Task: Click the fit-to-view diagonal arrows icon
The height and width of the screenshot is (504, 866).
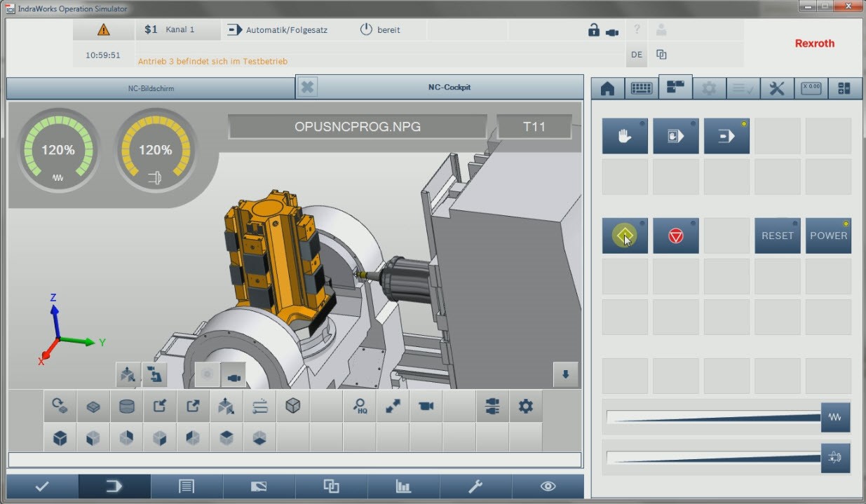Action: (x=393, y=406)
